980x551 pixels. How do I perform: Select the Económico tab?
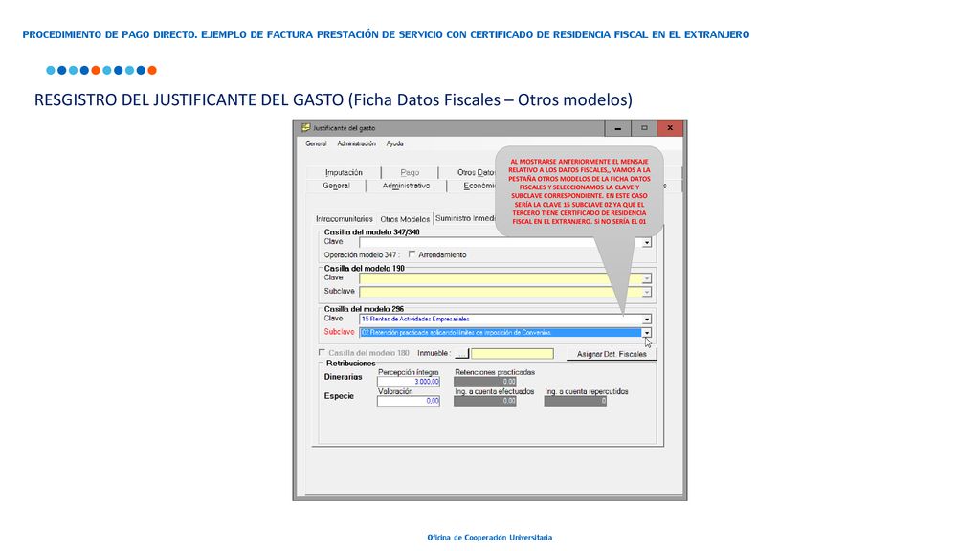tap(479, 186)
